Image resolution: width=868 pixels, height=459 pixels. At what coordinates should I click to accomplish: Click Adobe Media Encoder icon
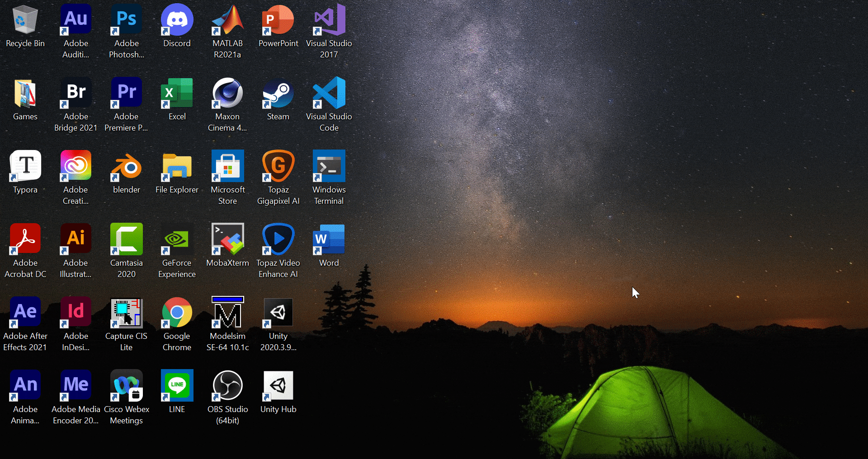point(76,386)
